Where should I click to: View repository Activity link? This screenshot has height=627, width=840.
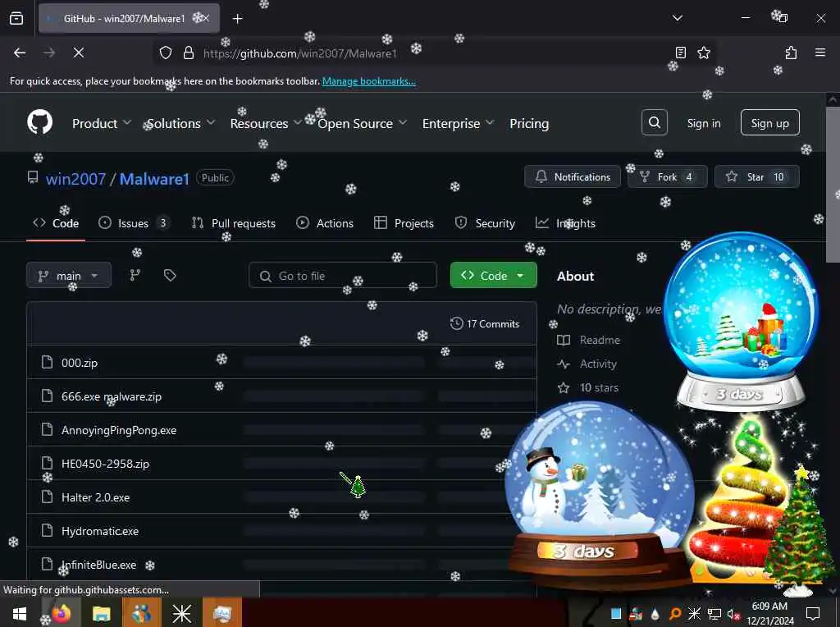point(587,364)
